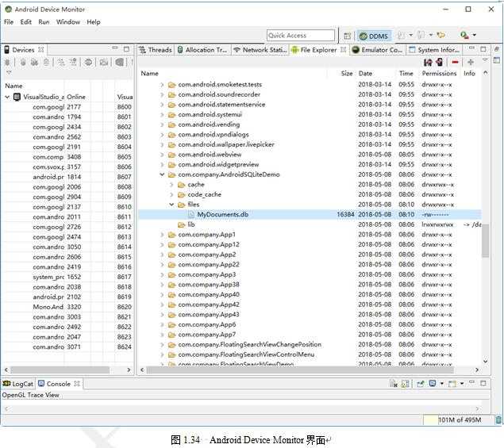Click the Permissions column header

click(439, 74)
